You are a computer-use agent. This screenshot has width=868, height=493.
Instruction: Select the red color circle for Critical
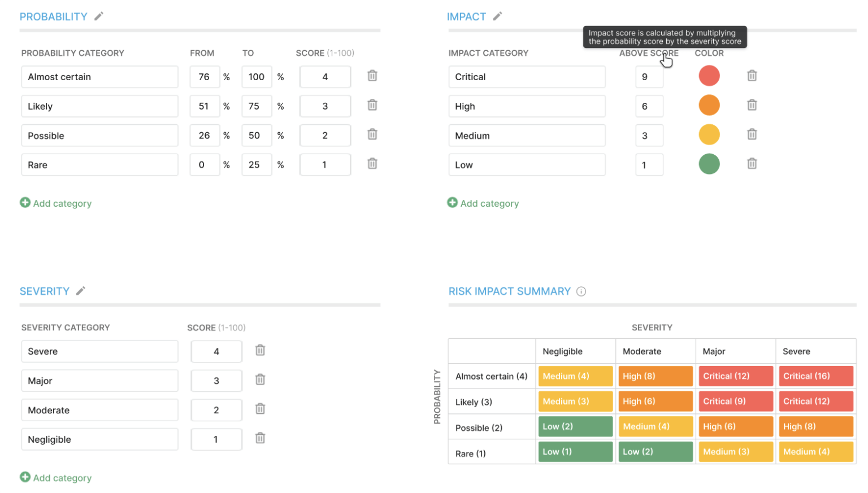click(709, 76)
